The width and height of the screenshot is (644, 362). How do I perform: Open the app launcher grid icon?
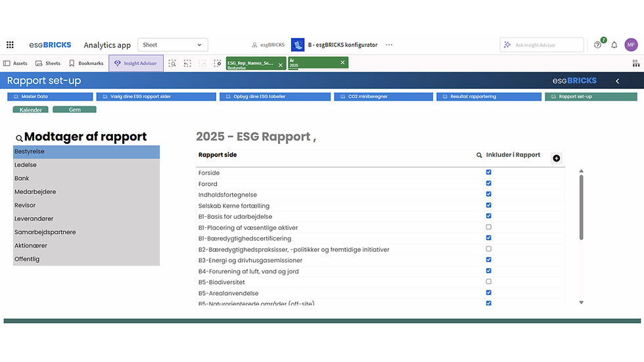coord(10,45)
